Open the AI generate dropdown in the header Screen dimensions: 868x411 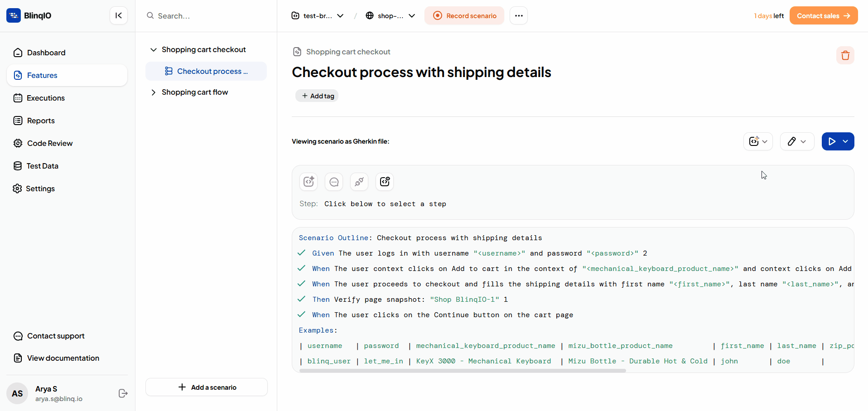(758, 141)
